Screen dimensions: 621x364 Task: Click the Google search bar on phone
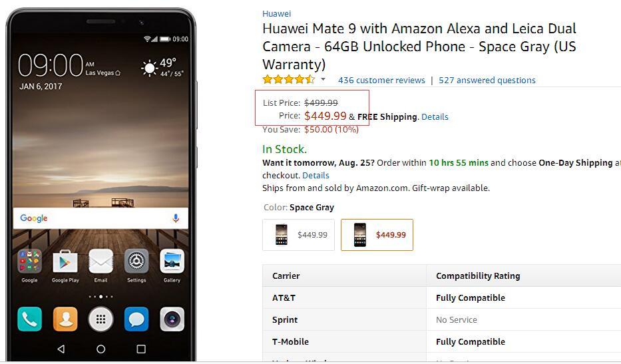coord(101,218)
